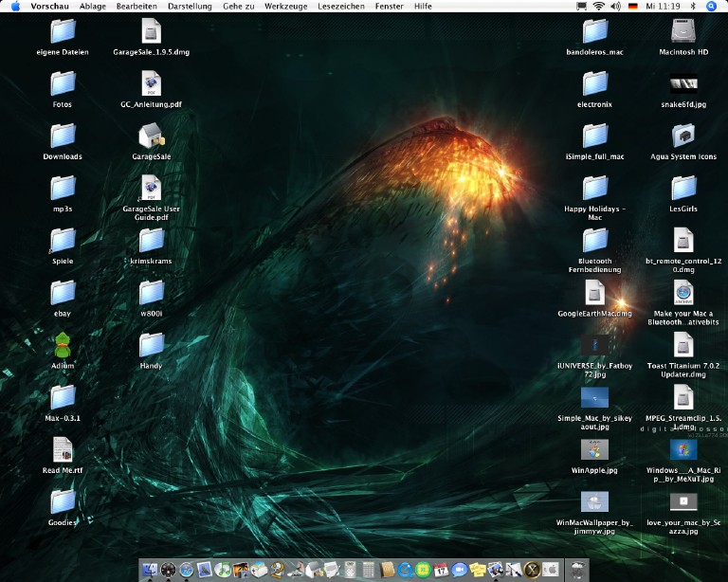Open the Vorschau application menu
This screenshot has height=582, width=728.
[x=49, y=6]
